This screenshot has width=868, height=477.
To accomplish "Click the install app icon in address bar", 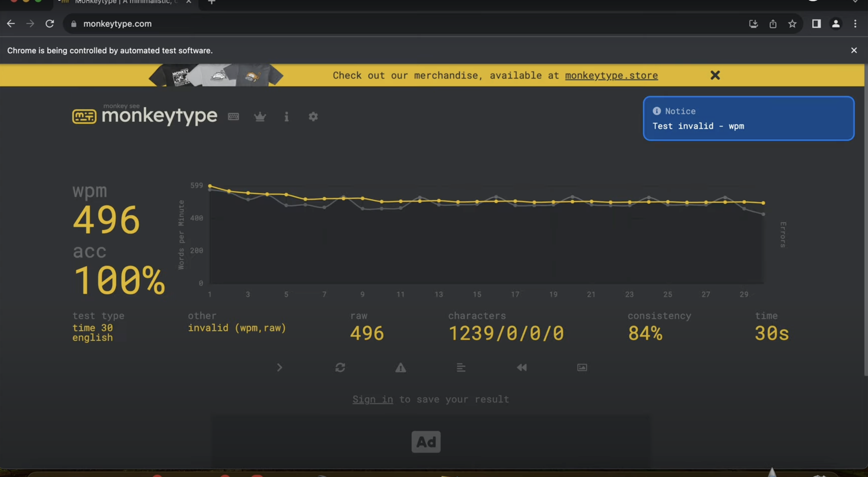I will point(753,24).
